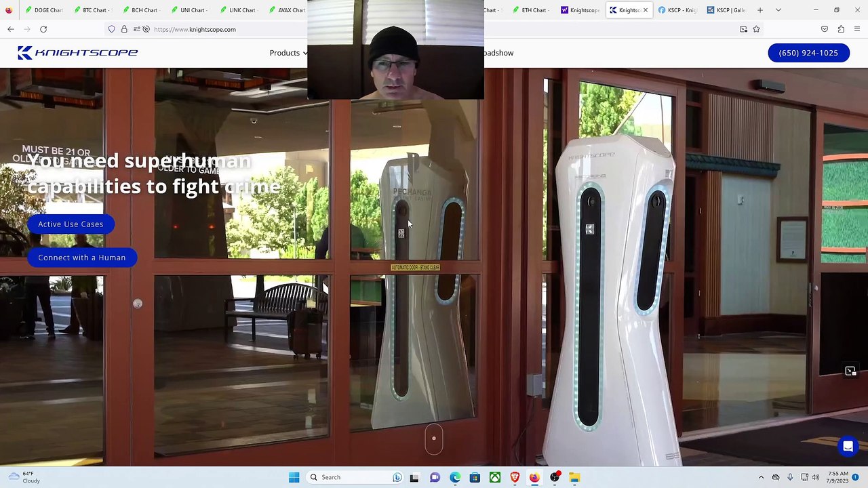The height and width of the screenshot is (488, 868).
Task: Open the chat app on taskbar
Action: point(435,477)
